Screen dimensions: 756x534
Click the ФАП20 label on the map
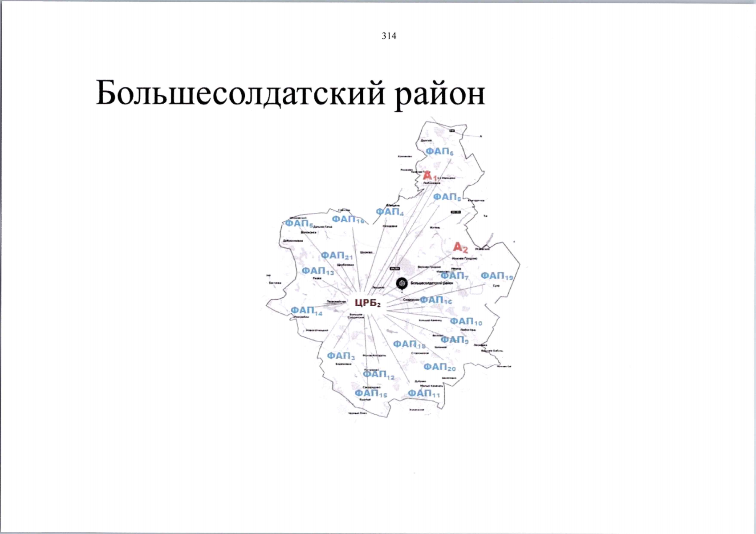tap(439, 367)
